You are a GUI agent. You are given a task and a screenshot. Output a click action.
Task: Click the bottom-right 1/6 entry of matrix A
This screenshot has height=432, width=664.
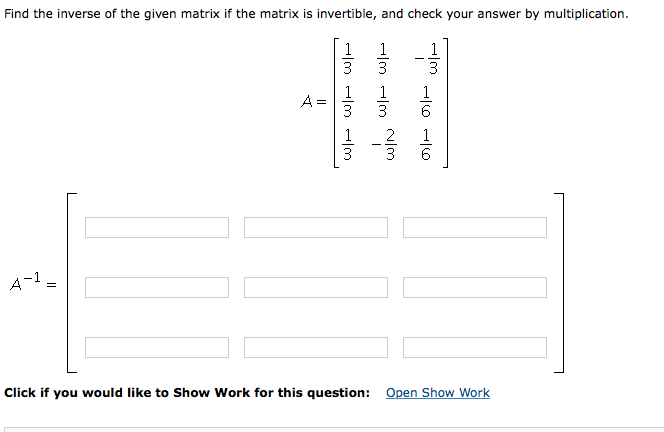(426, 145)
